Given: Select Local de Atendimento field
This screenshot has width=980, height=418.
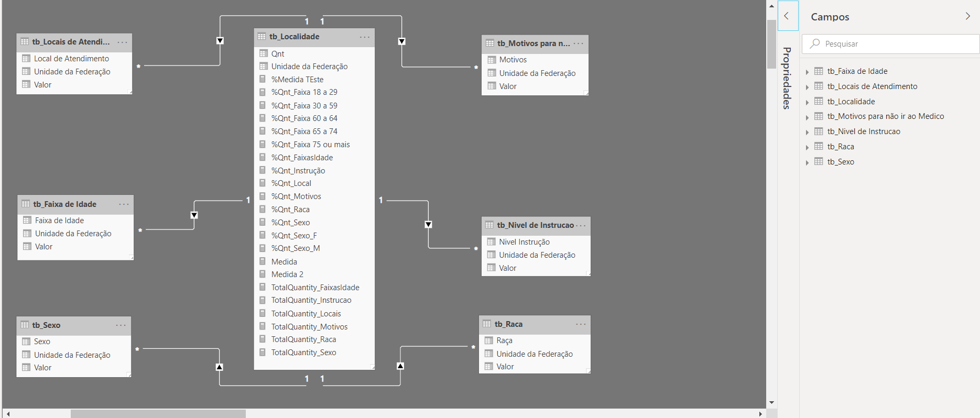Looking at the screenshot, I should (71, 59).
